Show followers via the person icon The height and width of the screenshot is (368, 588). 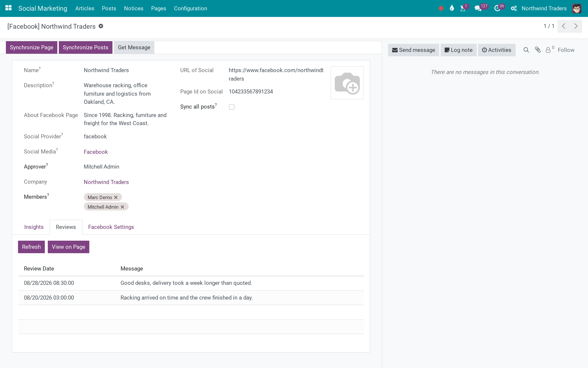548,50
